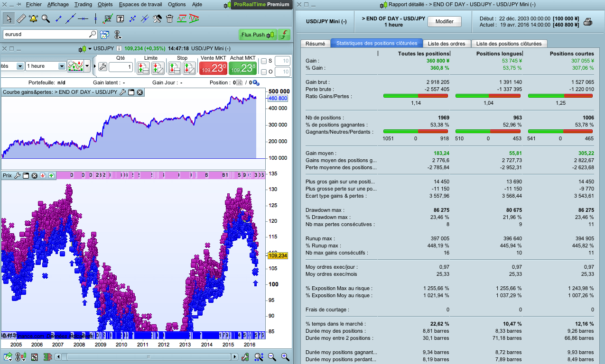Open the dropdown arrow before USDJPY title
605x364 pixels.
coord(89,48)
